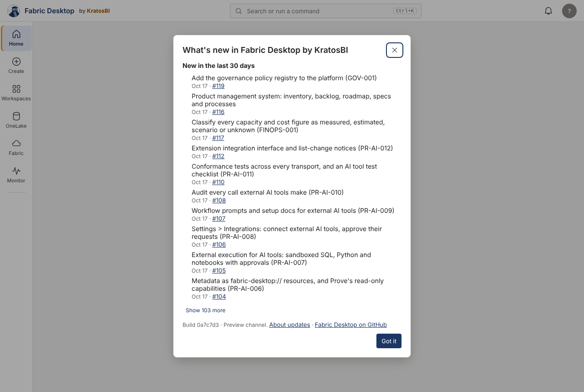Viewport: 584px width, 392px height.
Task: Open the help question mark icon
Action: tap(569, 11)
